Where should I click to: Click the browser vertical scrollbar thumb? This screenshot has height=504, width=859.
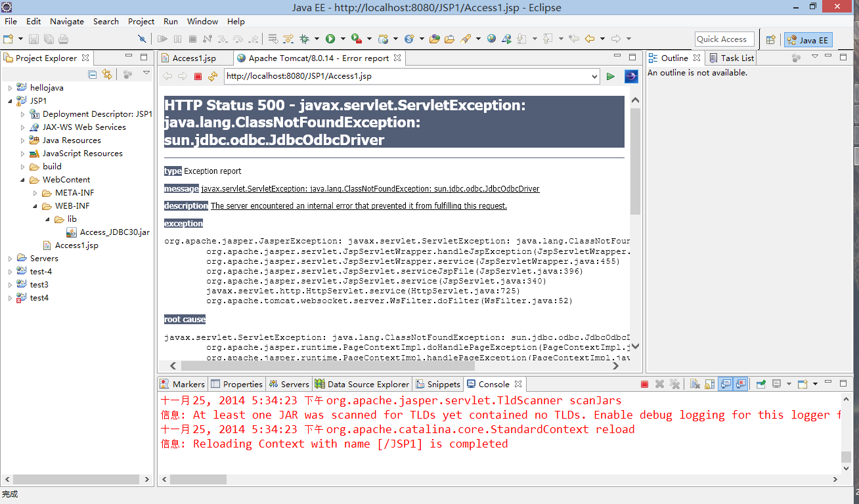coord(635,161)
